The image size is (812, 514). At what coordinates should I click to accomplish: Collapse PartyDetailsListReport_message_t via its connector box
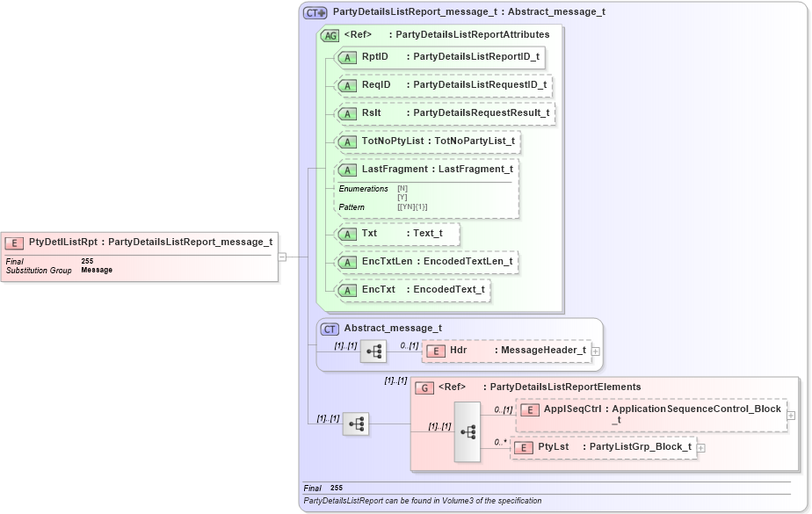(283, 257)
